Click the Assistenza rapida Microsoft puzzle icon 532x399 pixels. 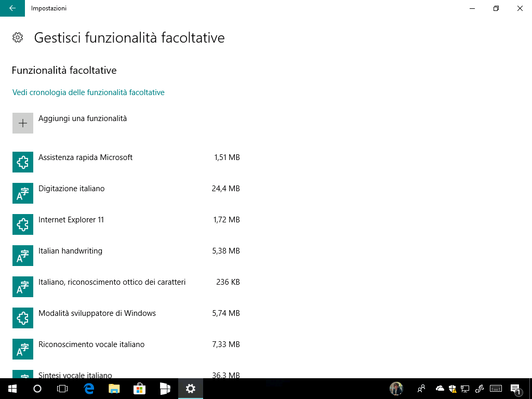23,162
